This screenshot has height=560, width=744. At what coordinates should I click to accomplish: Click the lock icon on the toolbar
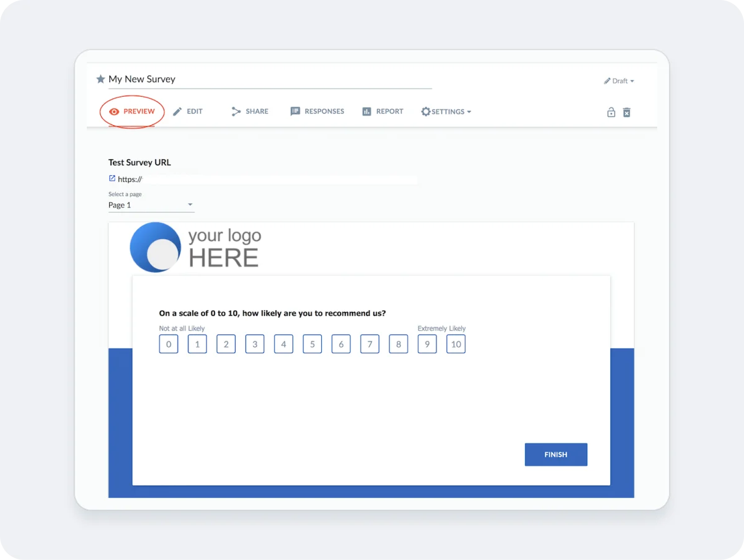point(611,112)
